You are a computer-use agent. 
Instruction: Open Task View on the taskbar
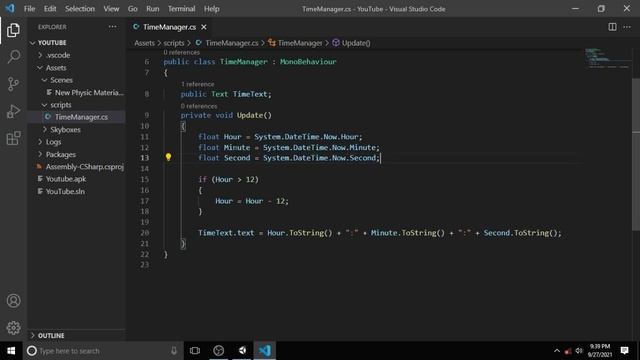[195, 351]
